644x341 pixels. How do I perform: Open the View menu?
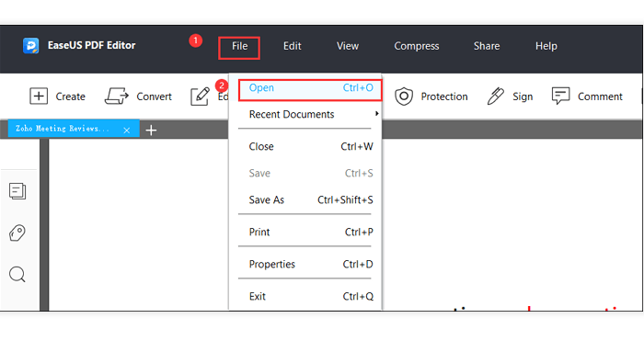coord(348,46)
